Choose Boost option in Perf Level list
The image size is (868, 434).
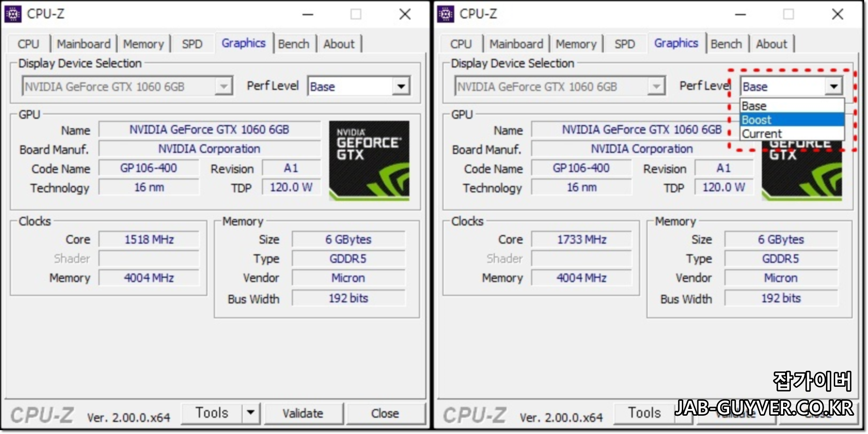pyautogui.click(x=792, y=119)
